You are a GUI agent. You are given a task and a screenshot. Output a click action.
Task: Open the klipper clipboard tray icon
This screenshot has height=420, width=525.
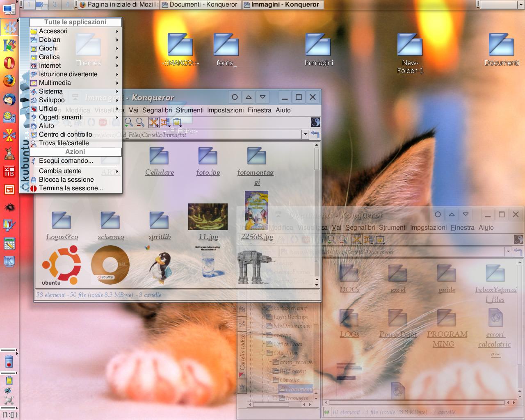click(x=9, y=380)
